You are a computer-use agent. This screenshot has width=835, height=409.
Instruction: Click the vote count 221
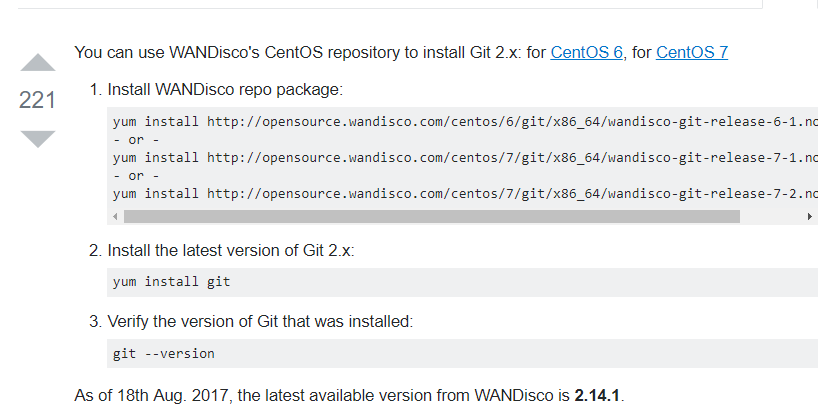click(x=38, y=101)
